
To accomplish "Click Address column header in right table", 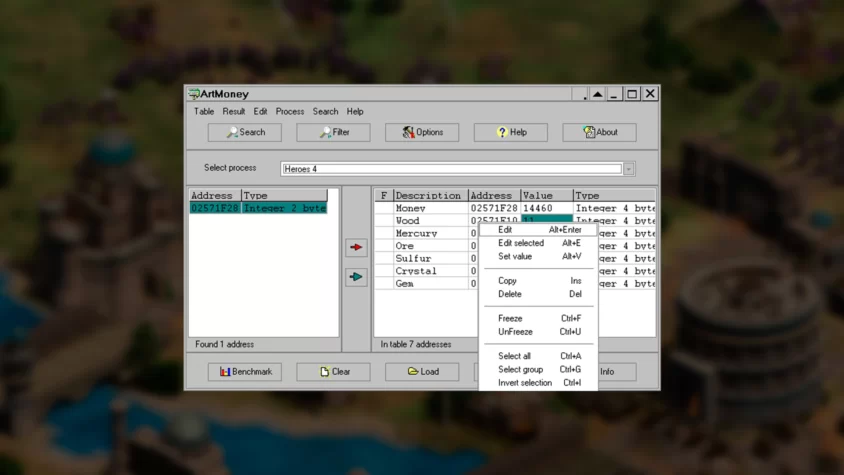I will click(x=494, y=195).
